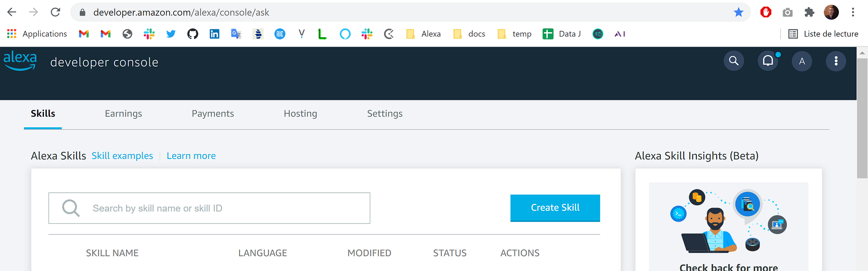Image resolution: width=868 pixels, height=271 pixels.
Task: Open the temp bookmarks folder
Action: 514,34
